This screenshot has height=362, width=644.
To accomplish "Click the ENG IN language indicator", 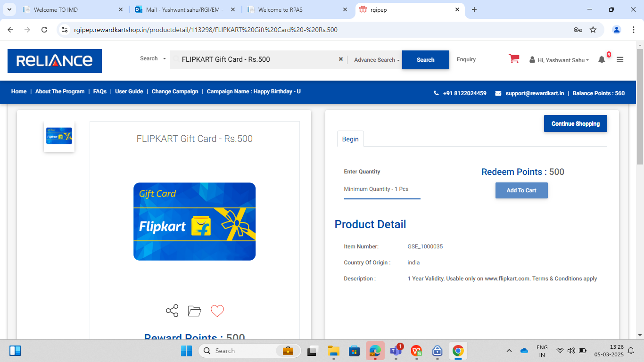I will tap(542, 351).
